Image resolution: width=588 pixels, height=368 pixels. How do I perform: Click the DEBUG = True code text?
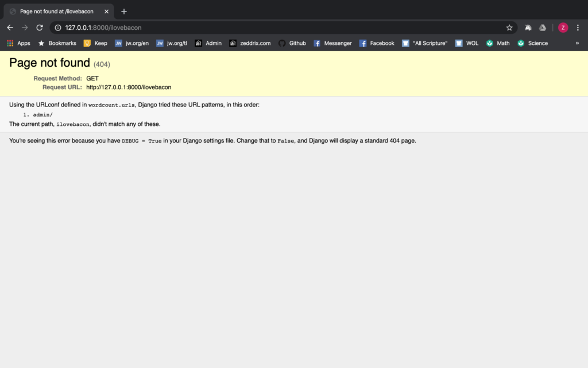(141, 141)
